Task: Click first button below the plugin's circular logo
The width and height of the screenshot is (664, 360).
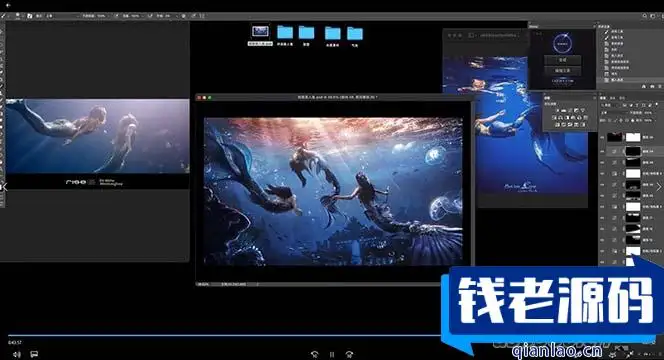Action: [x=563, y=60]
